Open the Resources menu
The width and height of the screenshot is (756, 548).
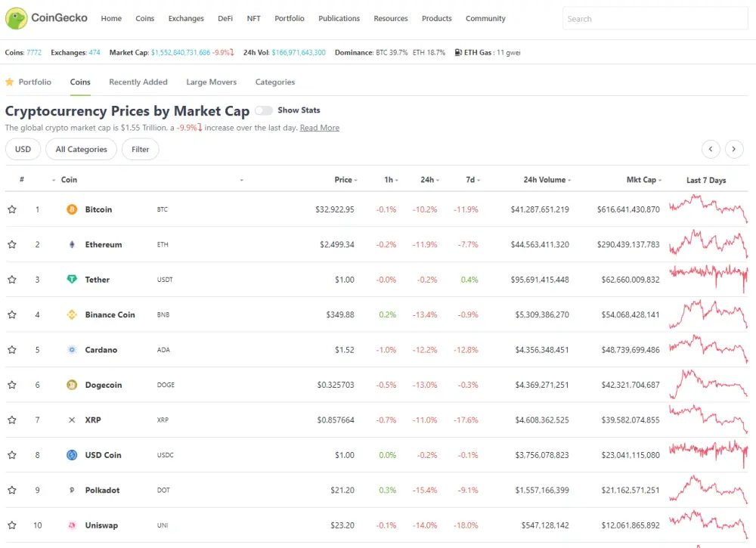pos(391,18)
